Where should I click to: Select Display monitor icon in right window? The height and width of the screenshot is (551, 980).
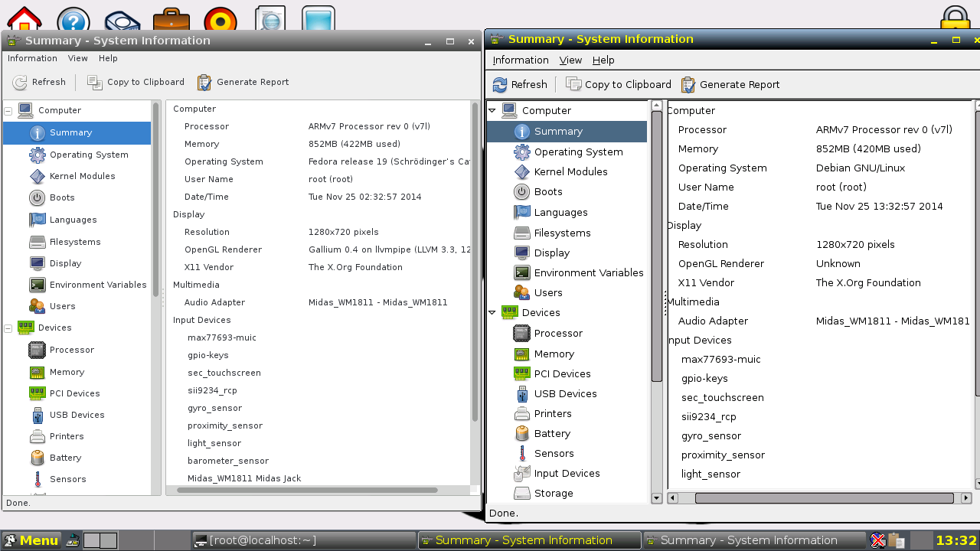click(522, 253)
